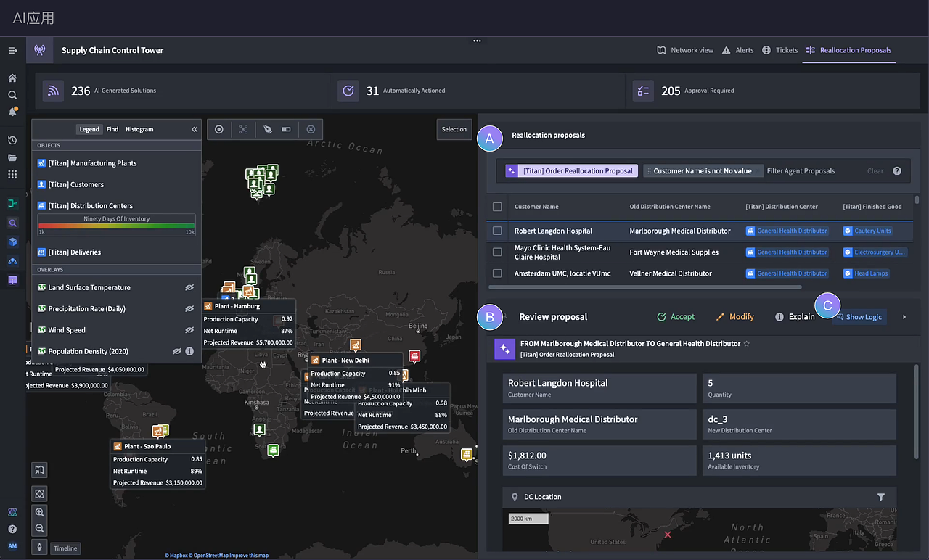Collapse the legend panel with double chevron

pyautogui.click(x=195, y=129)
